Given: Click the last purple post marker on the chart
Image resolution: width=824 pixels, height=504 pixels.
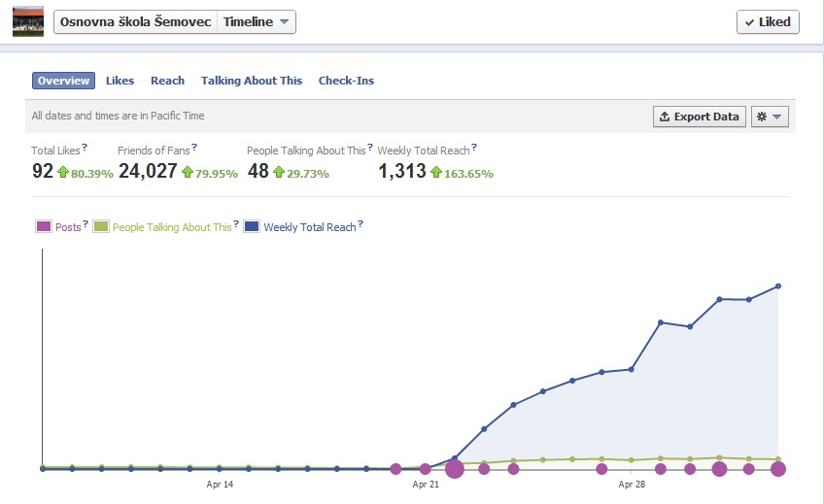Looking at the screenshot, I should pyautogui.click(x=778, y=469).
